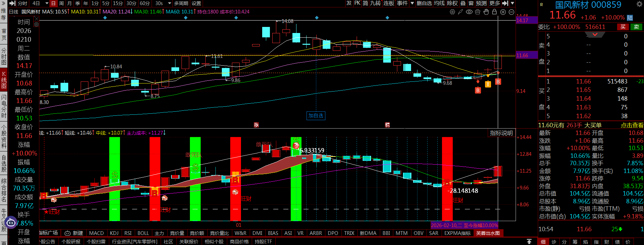The width and height of the screenshot is (644, 245).
Task: Open 设置 settings in top bar
Action: (196, 3)
